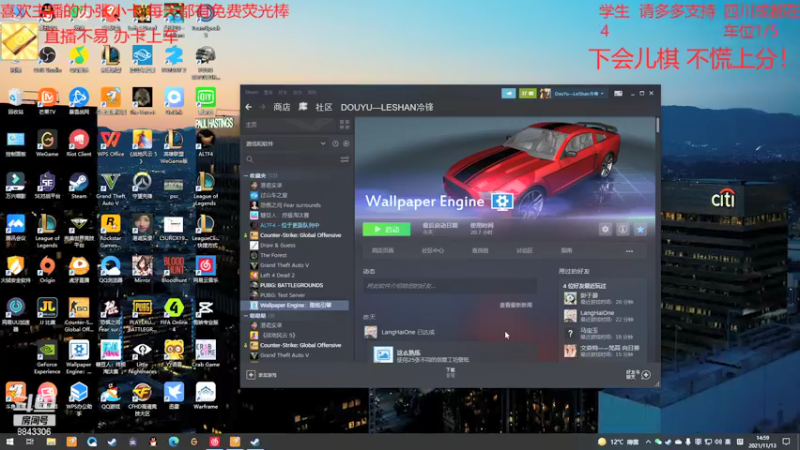The width and height of the screenshot is (800, 450).
Task: Open the Grand Theft Auto V desktop shortcut
Action: tap(110, 190)
